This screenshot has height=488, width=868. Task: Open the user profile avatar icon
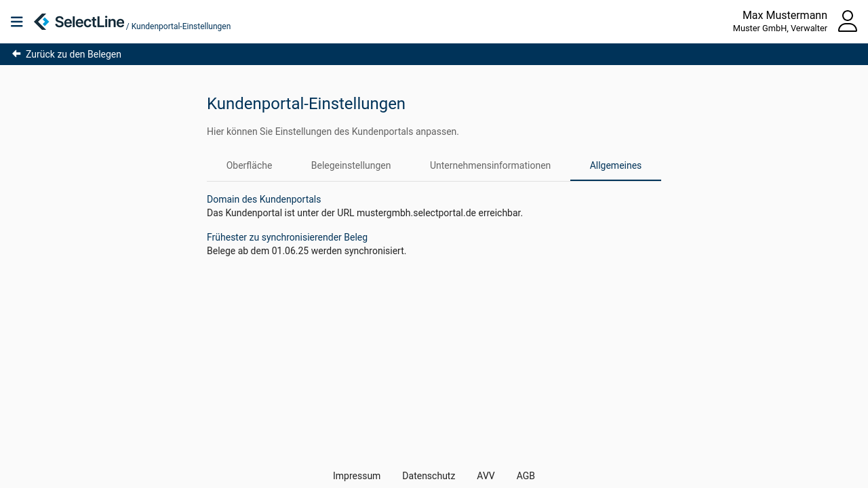tap(847, 21)
